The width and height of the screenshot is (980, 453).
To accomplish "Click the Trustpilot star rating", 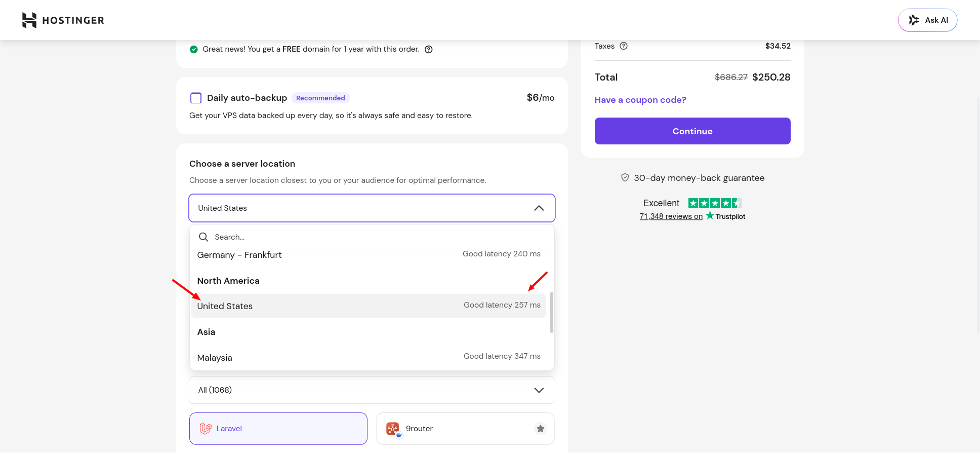I will (x=715, y=203).
